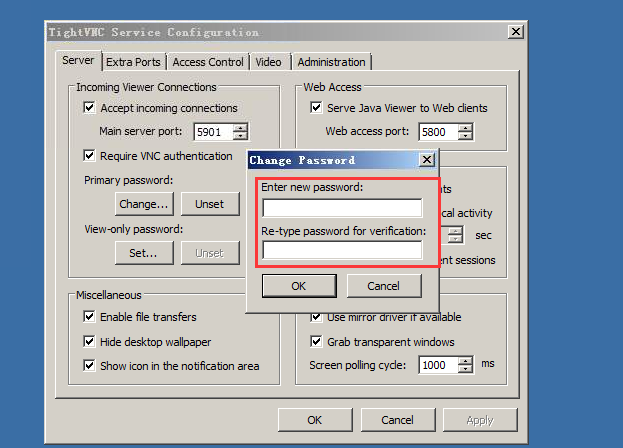Confirm with OK in Change Password dialog
Viewport: 623px width, 448px height.
[299, 286]
